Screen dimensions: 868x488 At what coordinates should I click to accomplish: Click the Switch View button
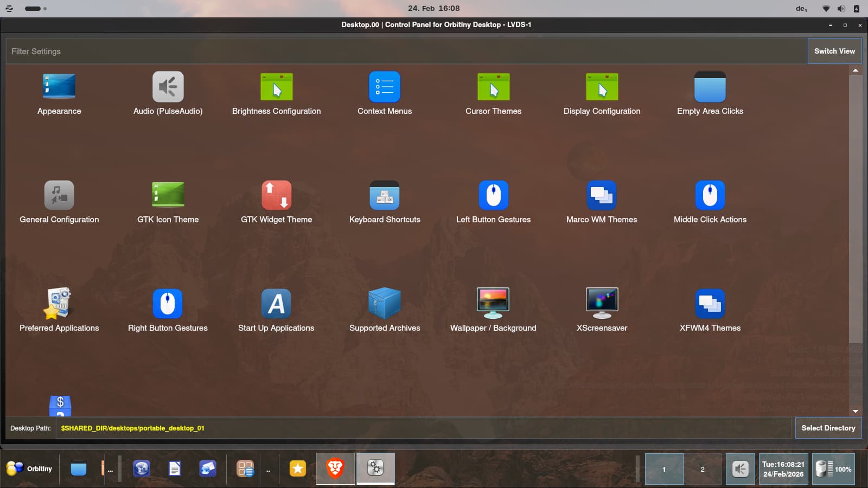(x=834, y=51)
